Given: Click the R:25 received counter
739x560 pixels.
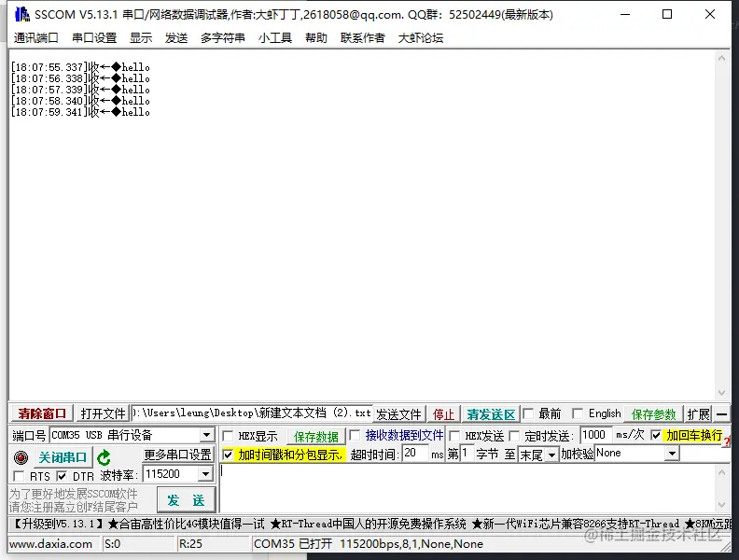Looking at the screenshot, I should click(191, 544).
